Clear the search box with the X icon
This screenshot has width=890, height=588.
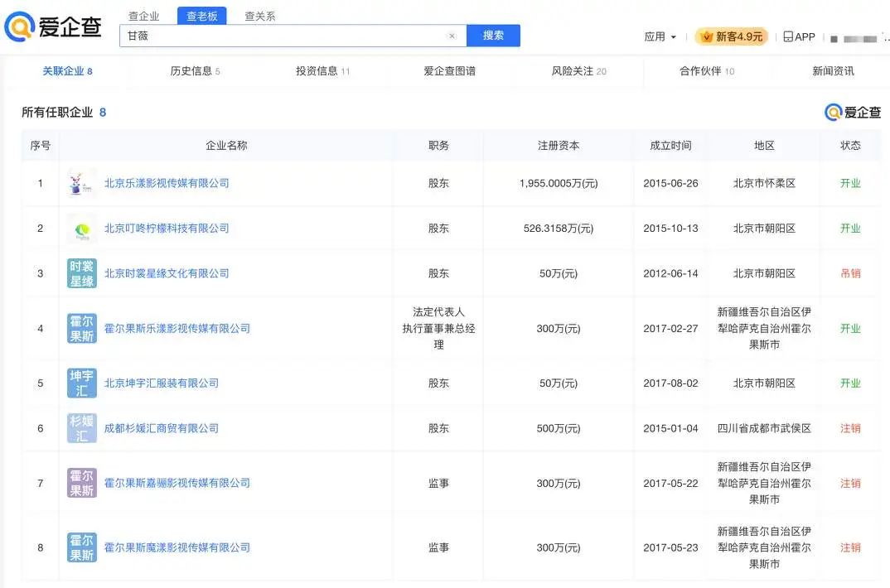click(x=452, y=36)
